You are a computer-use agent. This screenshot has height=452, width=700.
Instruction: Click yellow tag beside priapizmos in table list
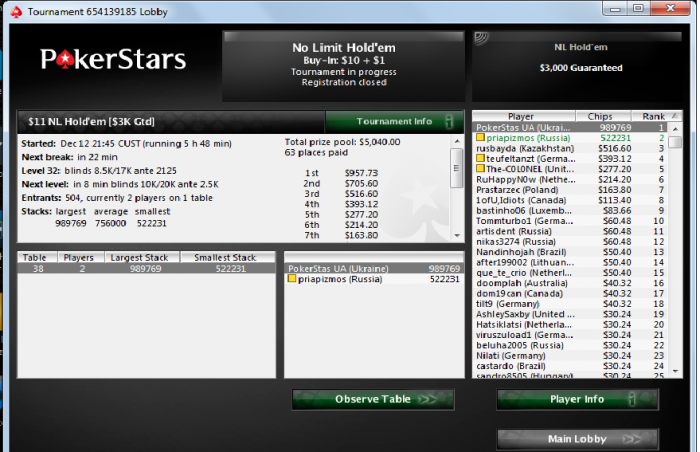pyautogui.click(x=292, y=279)
